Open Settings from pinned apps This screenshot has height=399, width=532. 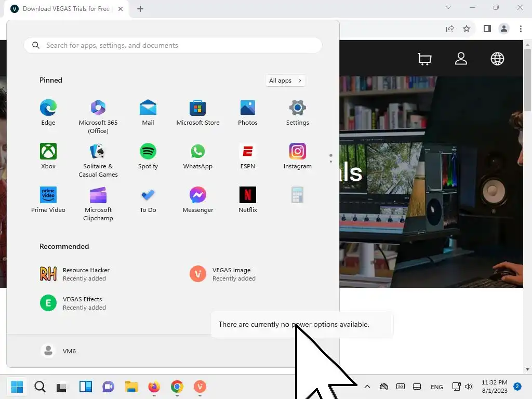tap(298, 113)
